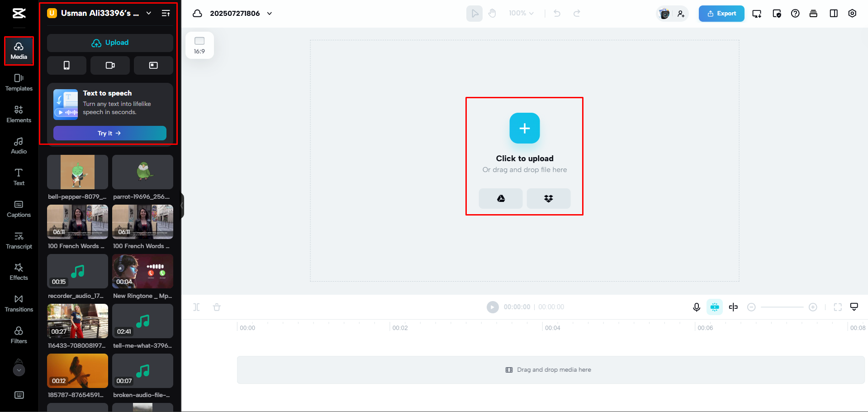The width and height of the screenshot is (868, 412).
Task: Select the pointer selection tool
Action: click(x=474, y=14)
